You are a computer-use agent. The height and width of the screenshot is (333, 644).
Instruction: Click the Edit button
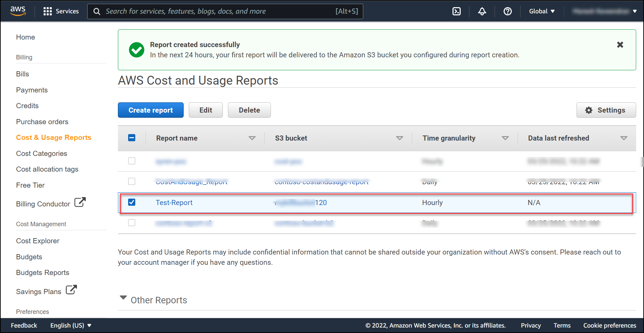click(205, 110)
